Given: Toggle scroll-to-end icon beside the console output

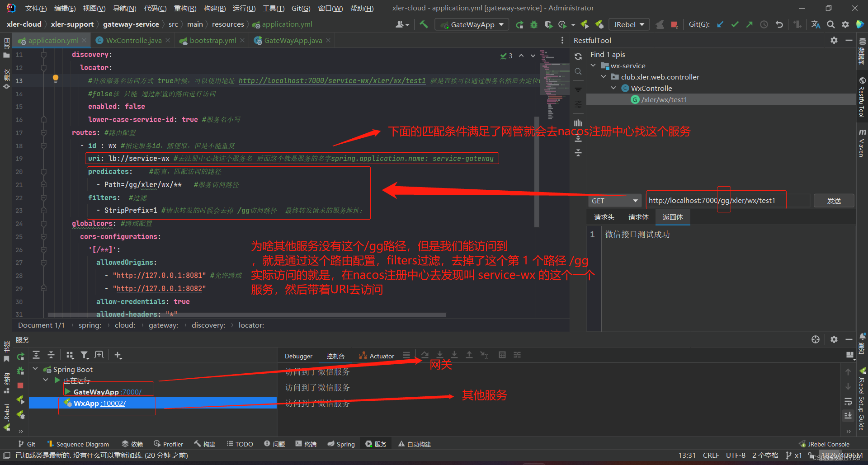Looking at the screenshot, I should coord(848,415).
